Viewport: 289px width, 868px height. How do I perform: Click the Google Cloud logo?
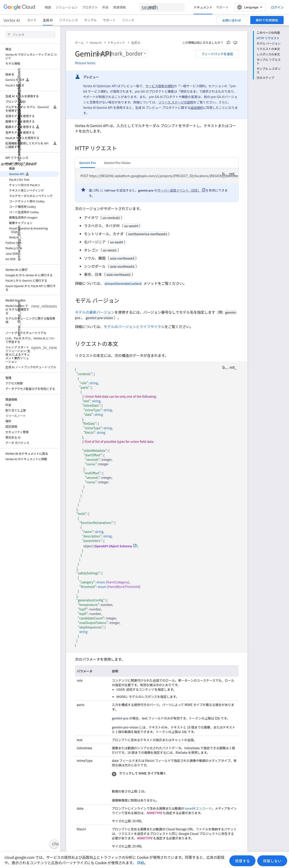click(x=19, y=7)
